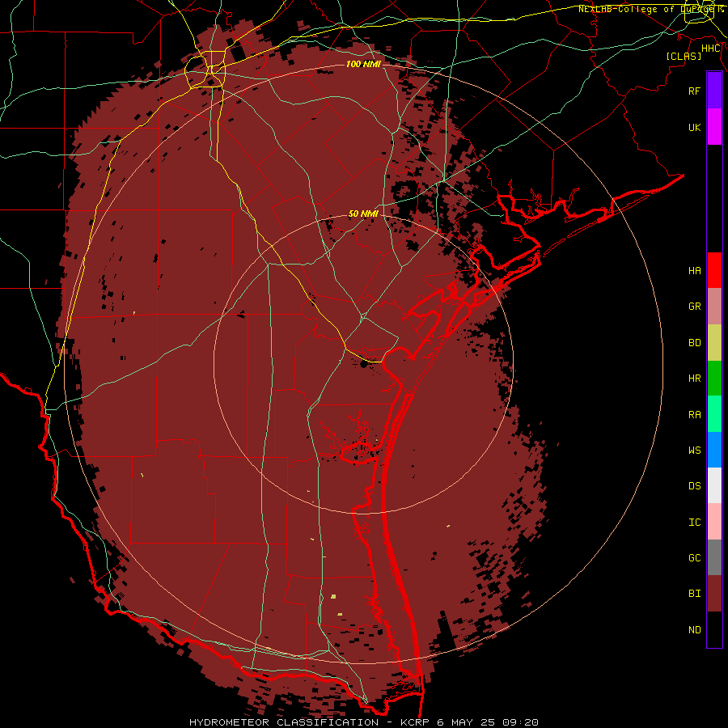Click the KCRP station identifier
This screenshot has height=728, width=728.
pyautogui.click(x=416, y=722)
